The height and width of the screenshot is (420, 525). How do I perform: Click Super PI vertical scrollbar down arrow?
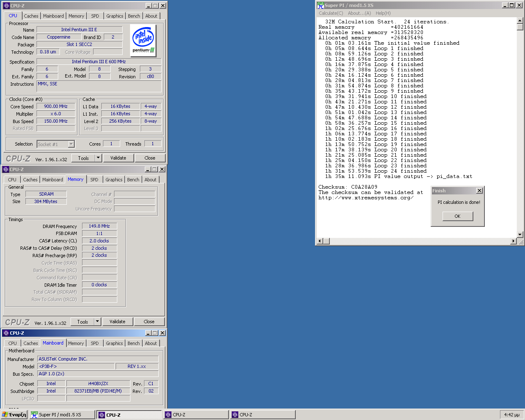click(520, 235)
